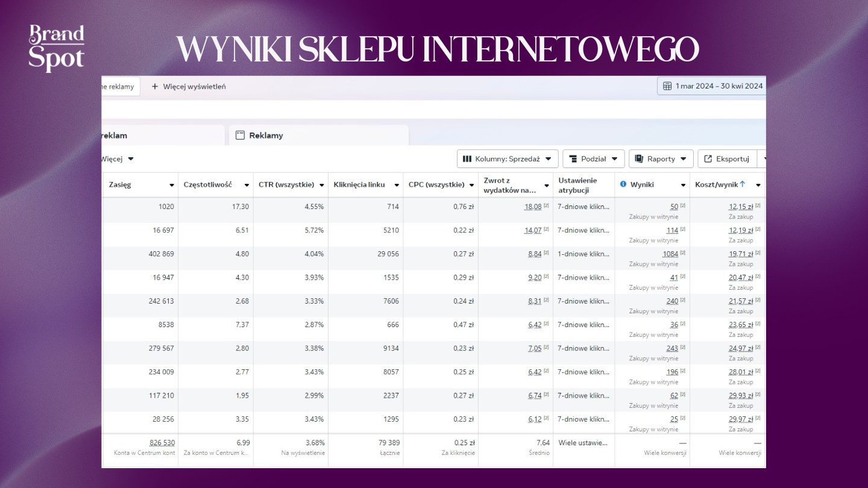
Task: Click the calendar icon in date range picker
Action: (x=667, y=86)
